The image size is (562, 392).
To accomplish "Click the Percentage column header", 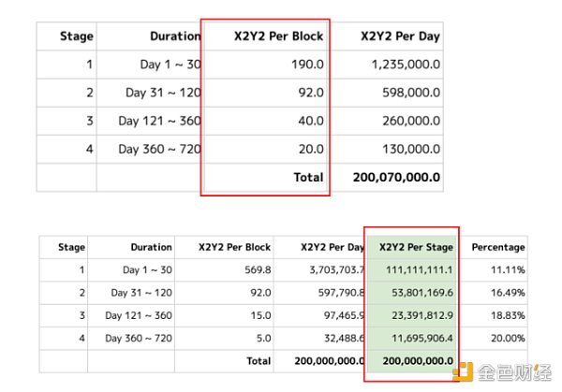I will tap(497, 248).
